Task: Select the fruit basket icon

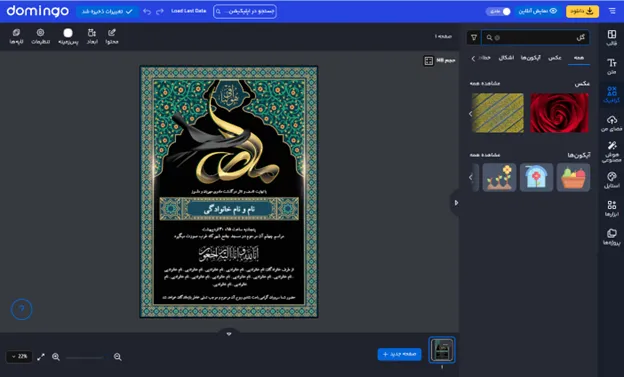Action: [x=573, y=177]
